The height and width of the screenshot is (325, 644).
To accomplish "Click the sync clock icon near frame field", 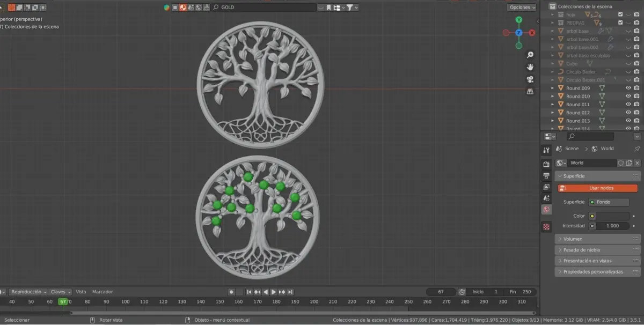I will [462, 292].
